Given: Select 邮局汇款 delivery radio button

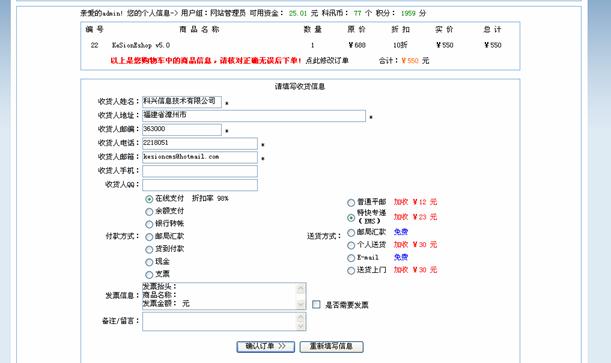Looking at the screenshot, I should pos(351,233).
